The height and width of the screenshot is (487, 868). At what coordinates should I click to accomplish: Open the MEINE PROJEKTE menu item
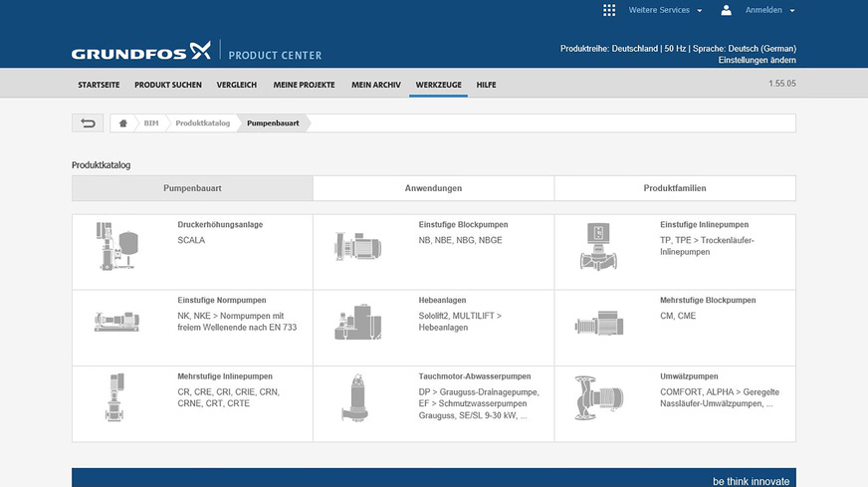(304, 85)
